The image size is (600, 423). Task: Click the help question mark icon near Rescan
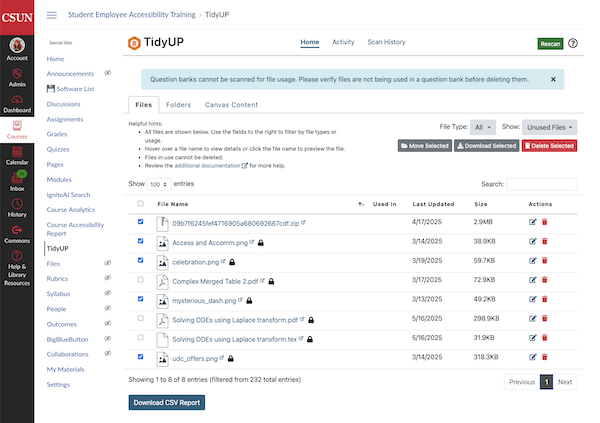point(573,43)
